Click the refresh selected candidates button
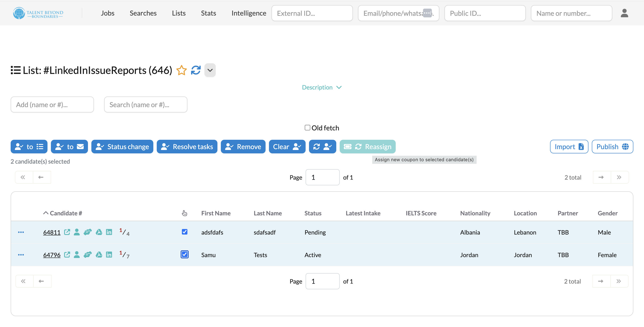The height and width of the screenshot is (327, 644). pos(322,147)
